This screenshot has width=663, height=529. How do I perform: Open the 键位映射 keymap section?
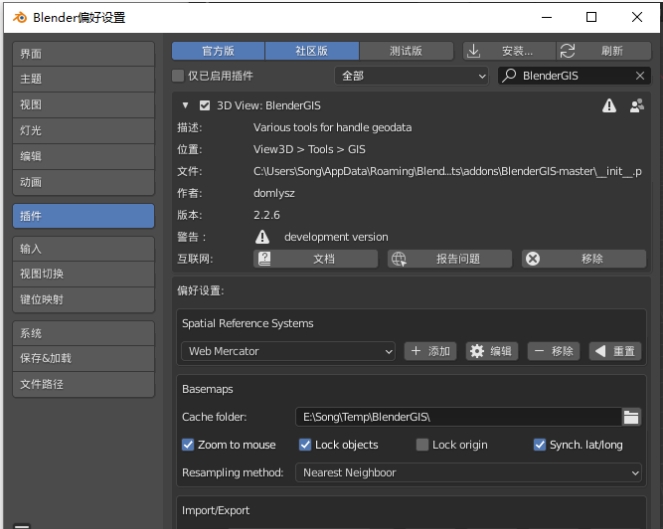click(x=84, y=300)
